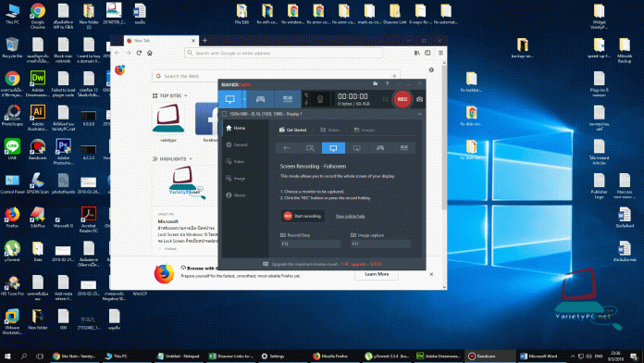
Task: Collapse Bandicam panel with chevron up
Action: pos(419,114)
